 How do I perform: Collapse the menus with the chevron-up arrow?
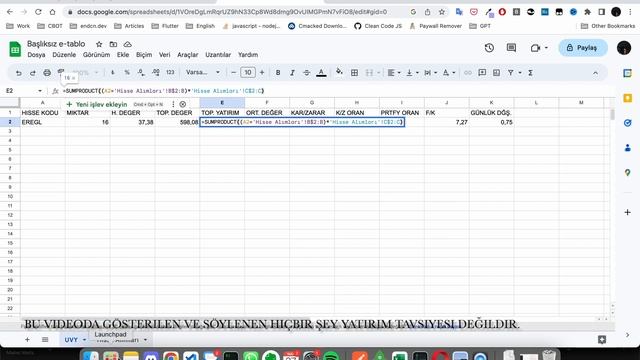[596, 73]
